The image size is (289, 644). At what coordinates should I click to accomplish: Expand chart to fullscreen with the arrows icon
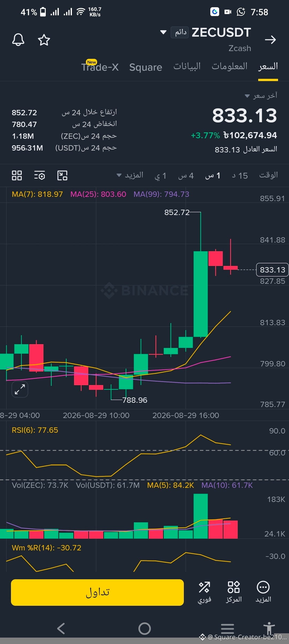tap(20, 389)
